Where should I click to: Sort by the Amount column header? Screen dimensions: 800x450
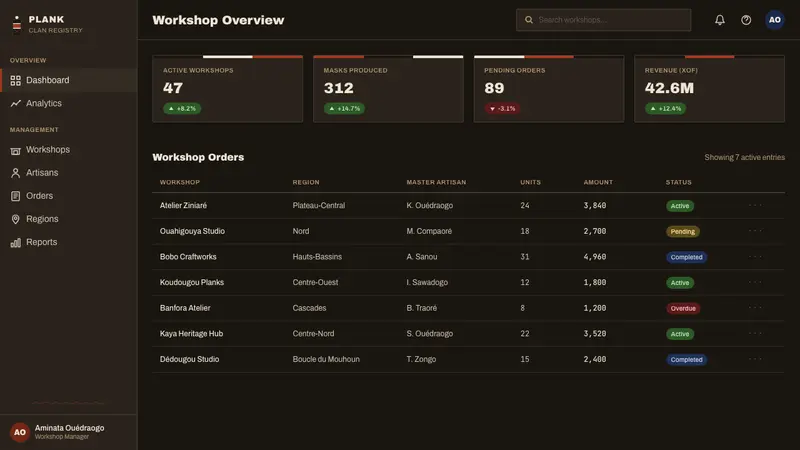[598, 182]
